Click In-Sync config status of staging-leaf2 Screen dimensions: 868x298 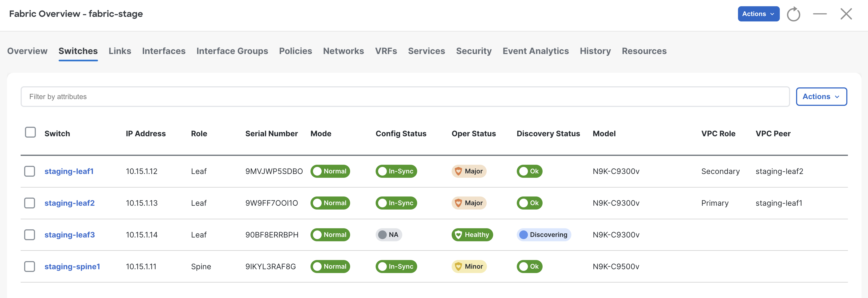point(396,203)
